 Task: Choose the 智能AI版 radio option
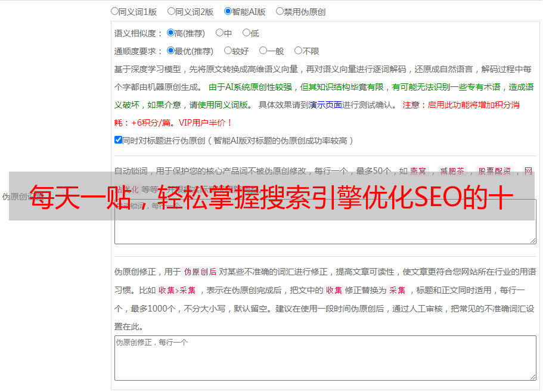pos(228,11)
